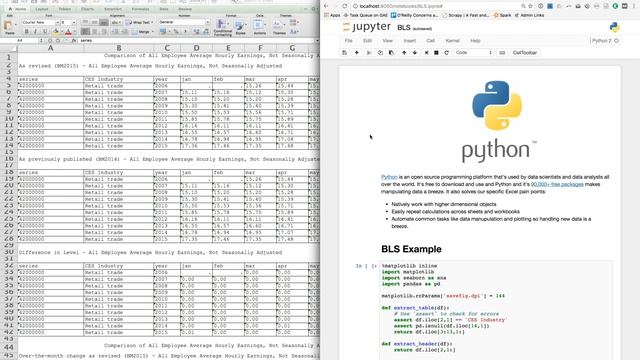Click the notebook code cell editor
640x360 pixels.
click(x=496, y=310)
